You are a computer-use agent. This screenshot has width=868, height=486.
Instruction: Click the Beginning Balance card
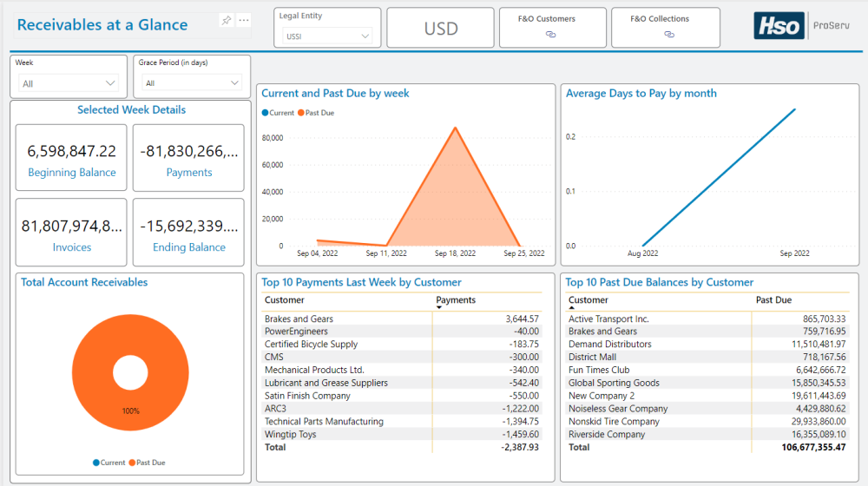point(71,158)
